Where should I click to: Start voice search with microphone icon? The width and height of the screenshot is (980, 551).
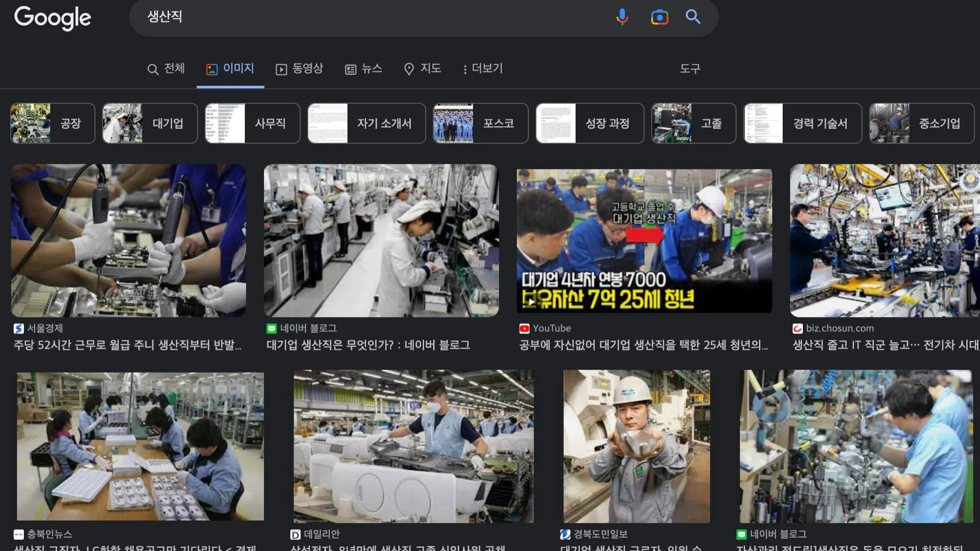pyautogui.click(x=622, y=17)
